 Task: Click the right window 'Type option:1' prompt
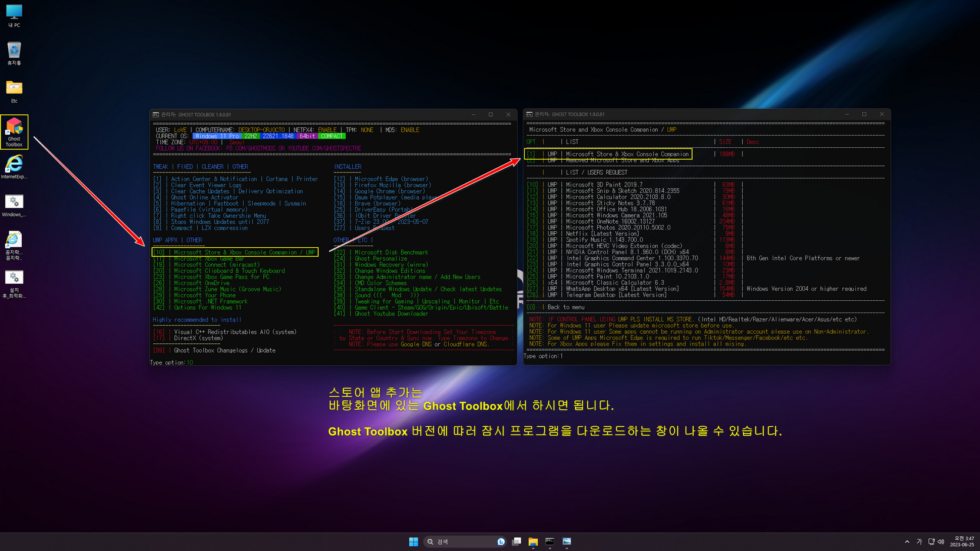(x=544, y=356)
